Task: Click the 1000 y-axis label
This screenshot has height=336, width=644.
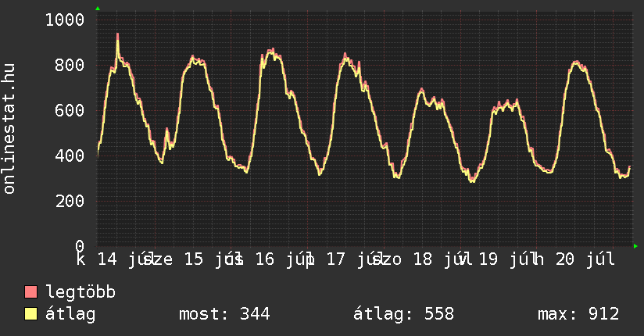Action: click(x=65, y=20)
